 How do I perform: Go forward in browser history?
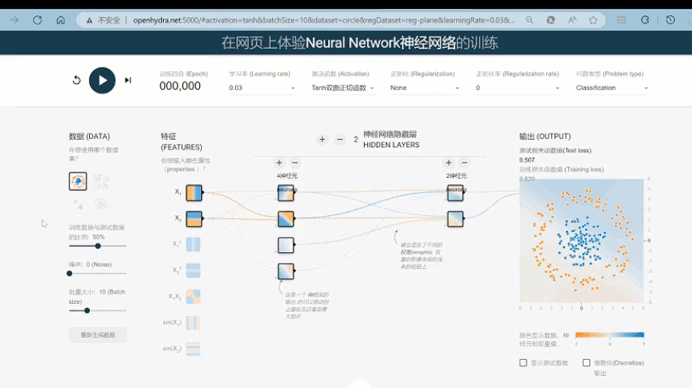coord(15,20)
